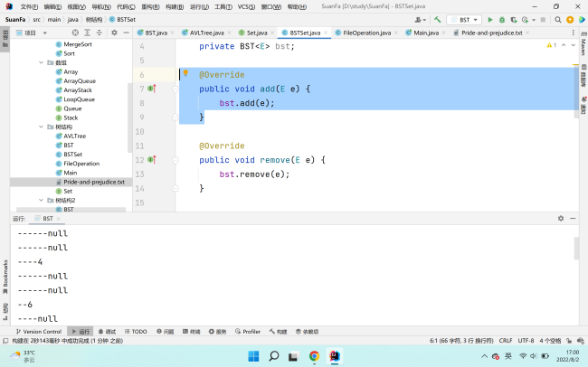The height and width of the screenshot is (367, 588).
Task: Open Search Everywhere magnifier icon
Action: 557,20
